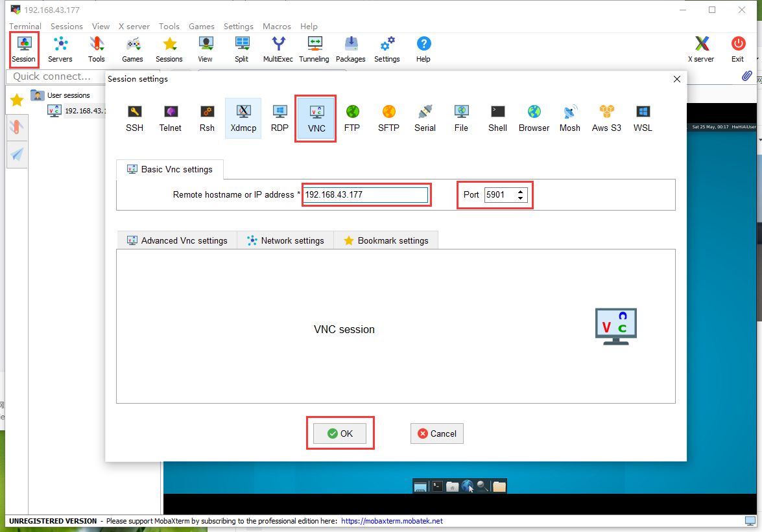The width and height of the screenshot is (762, 532).
Task: Open the Tunneling toolbar icon
Action: tap(314, 49)
